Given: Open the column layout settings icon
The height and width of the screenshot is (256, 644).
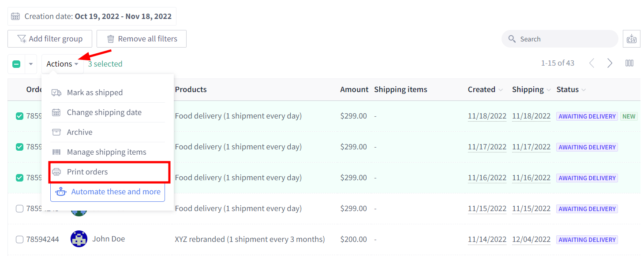Looking at the screenshot, I should (x=629, y=63).
